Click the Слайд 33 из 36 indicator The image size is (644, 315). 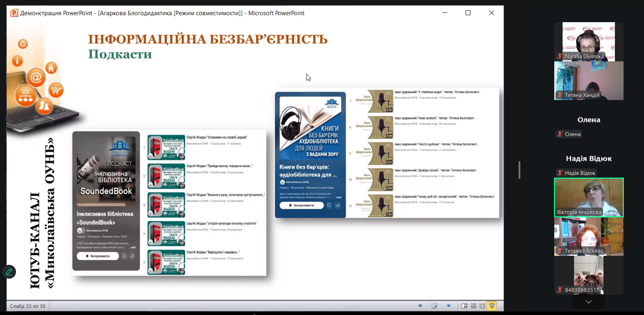click(28, 306)
